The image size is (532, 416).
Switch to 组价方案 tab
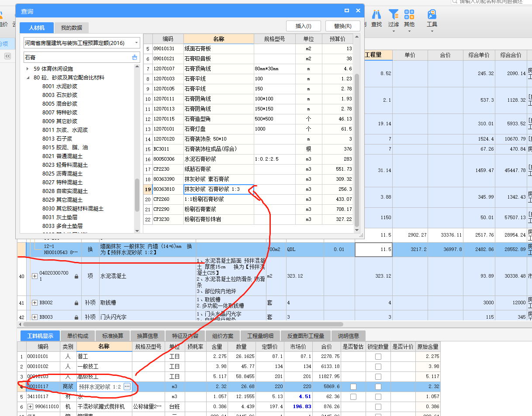pyautogui.click(x=223, y=336)
